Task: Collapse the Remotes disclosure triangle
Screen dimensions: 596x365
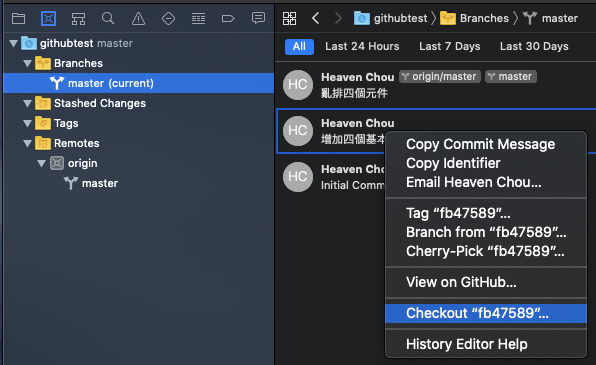Action: point(27,144)
